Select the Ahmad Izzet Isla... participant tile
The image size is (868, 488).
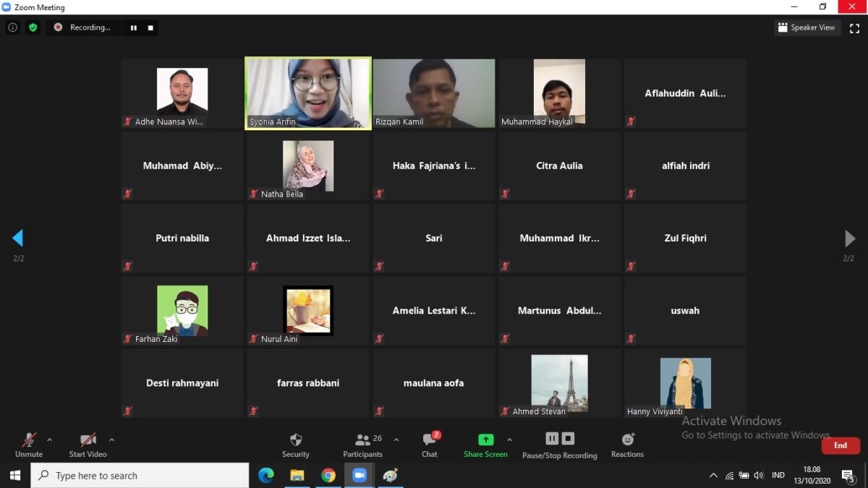click(308, 238)
